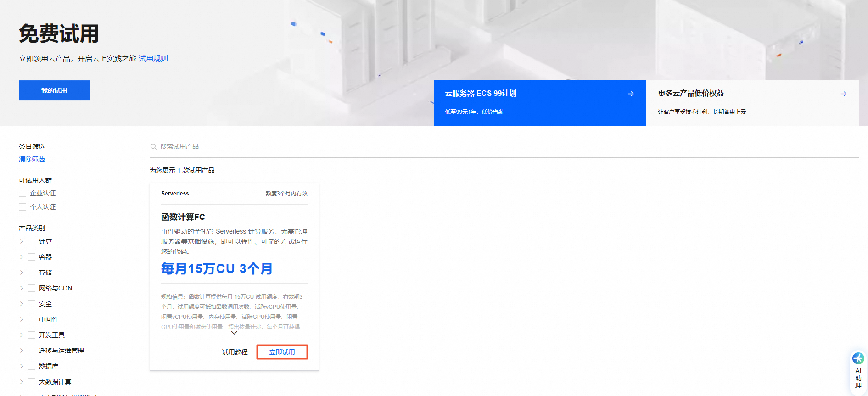Expand the 大数据计算 category chevron

click(x=21, y=382)
